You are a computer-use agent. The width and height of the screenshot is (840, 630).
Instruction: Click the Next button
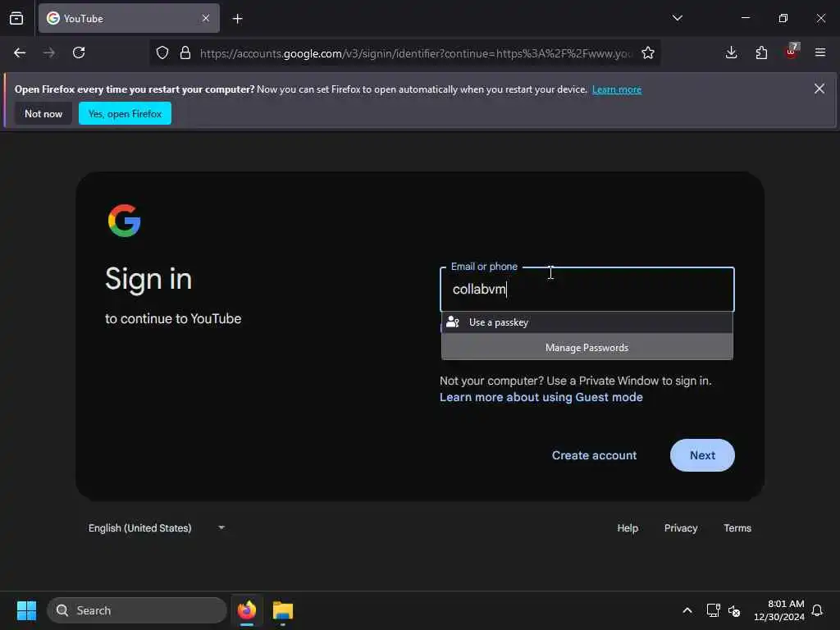(x=702, y=455)
